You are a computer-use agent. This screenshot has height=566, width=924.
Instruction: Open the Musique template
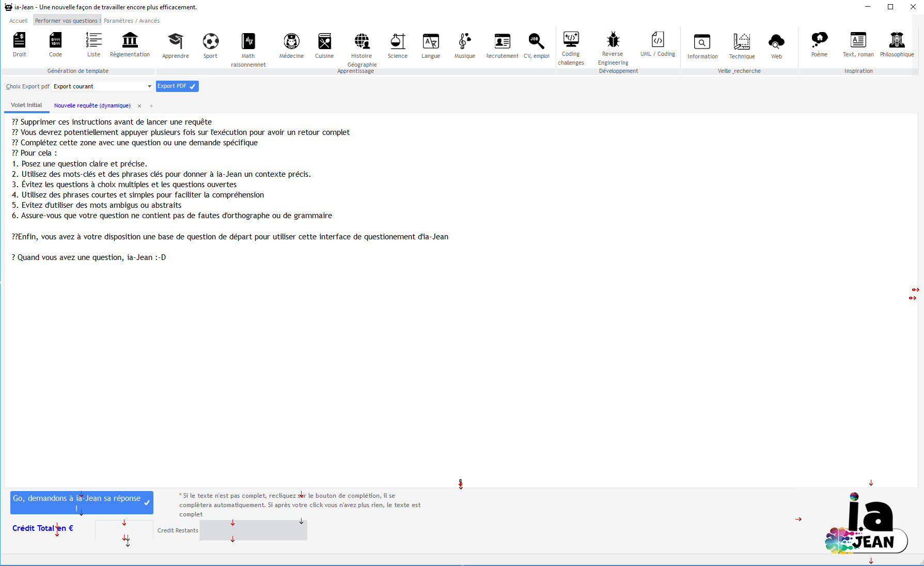point(464,45)
